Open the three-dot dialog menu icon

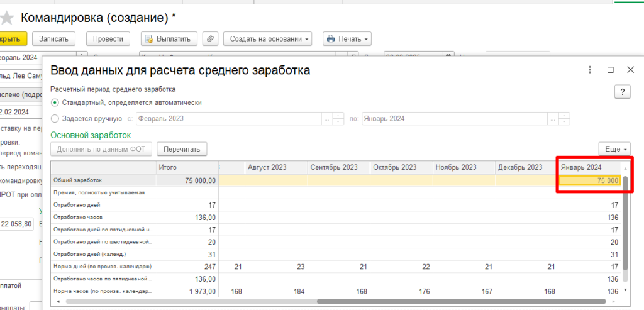[590, 70]
